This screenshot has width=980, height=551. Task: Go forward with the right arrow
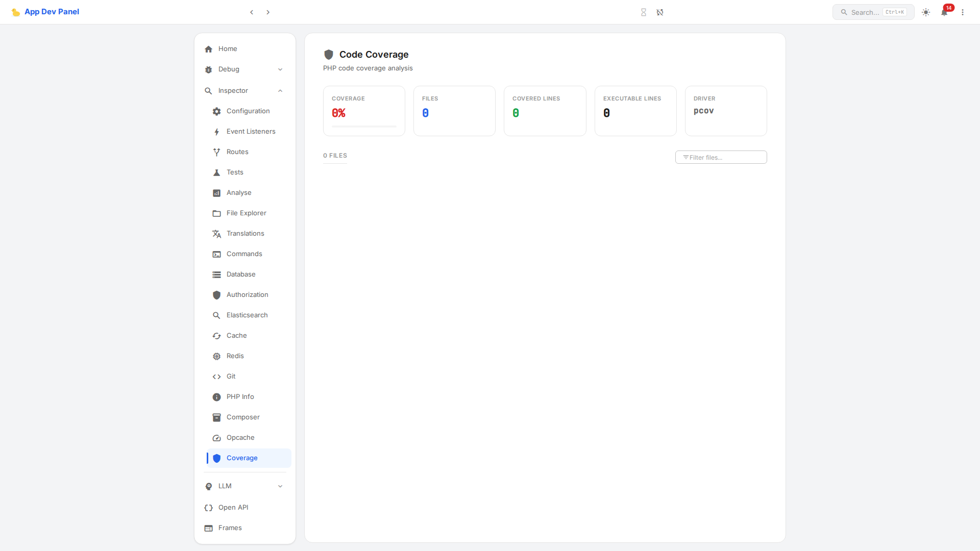pos(268,12)
